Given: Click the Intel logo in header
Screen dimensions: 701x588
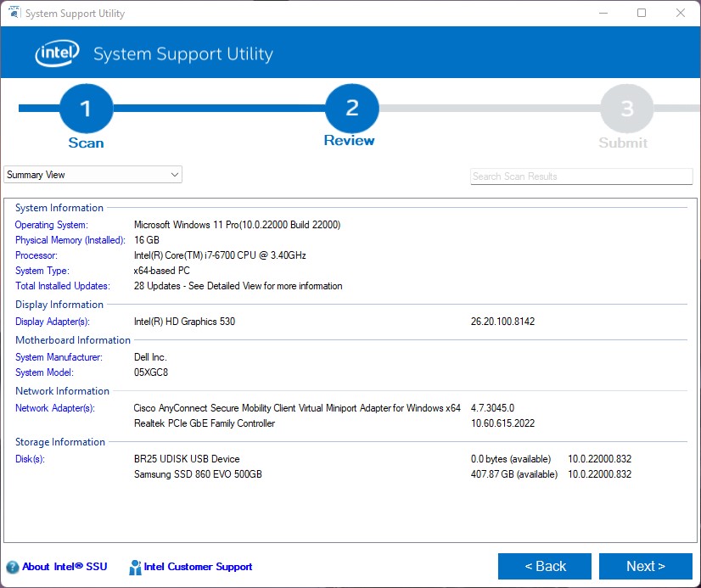Looking at the screenshot, I should (x=57, y=54).
